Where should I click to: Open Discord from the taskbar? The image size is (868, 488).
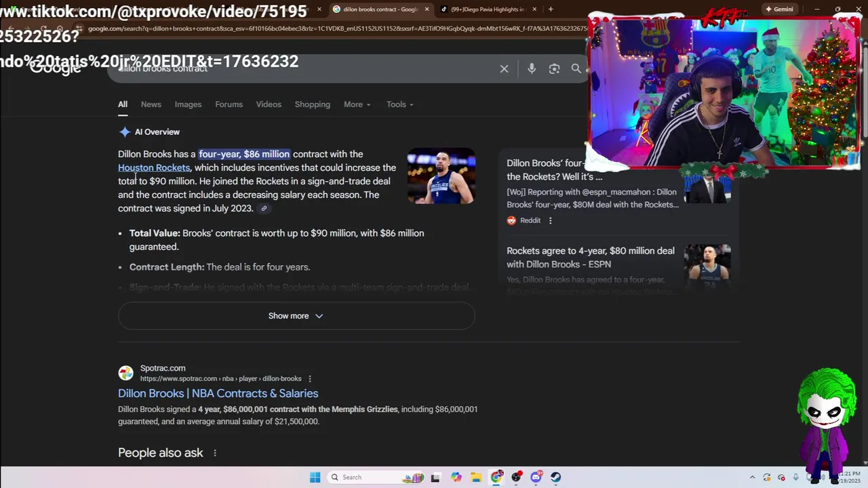point(536,477)
